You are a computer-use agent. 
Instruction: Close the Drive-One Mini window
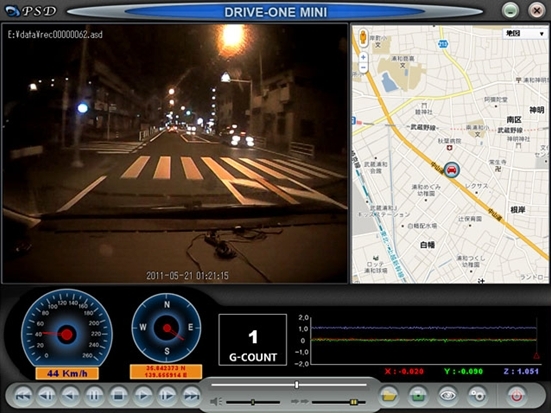tap(536, 11)
